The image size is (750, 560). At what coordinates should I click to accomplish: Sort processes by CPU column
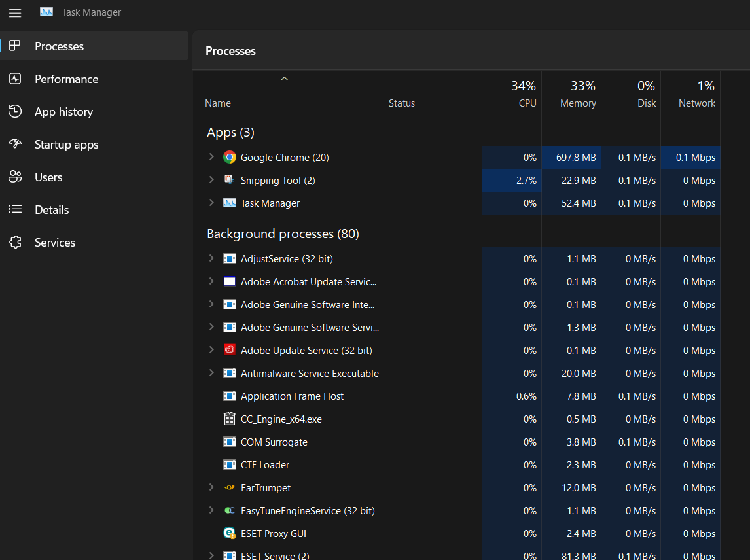pos(512,94)
